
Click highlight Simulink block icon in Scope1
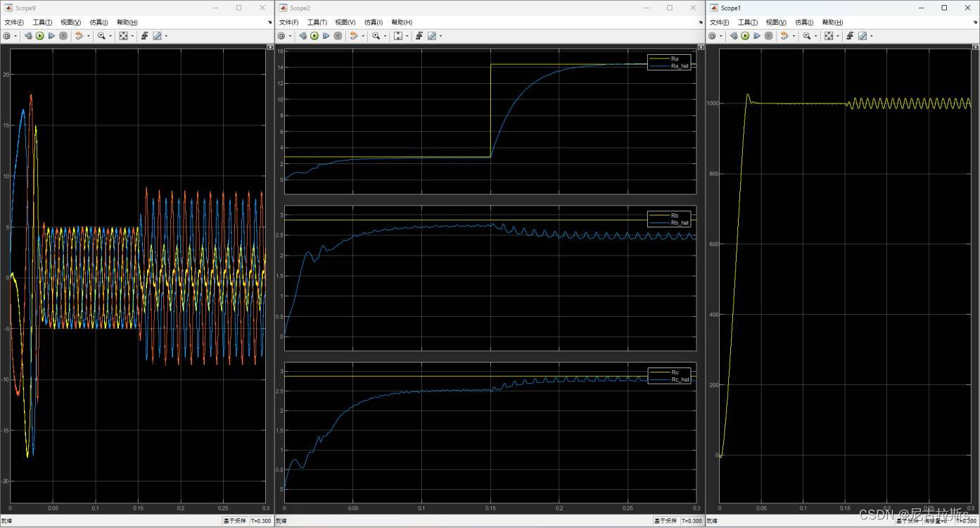pos(784,36)
